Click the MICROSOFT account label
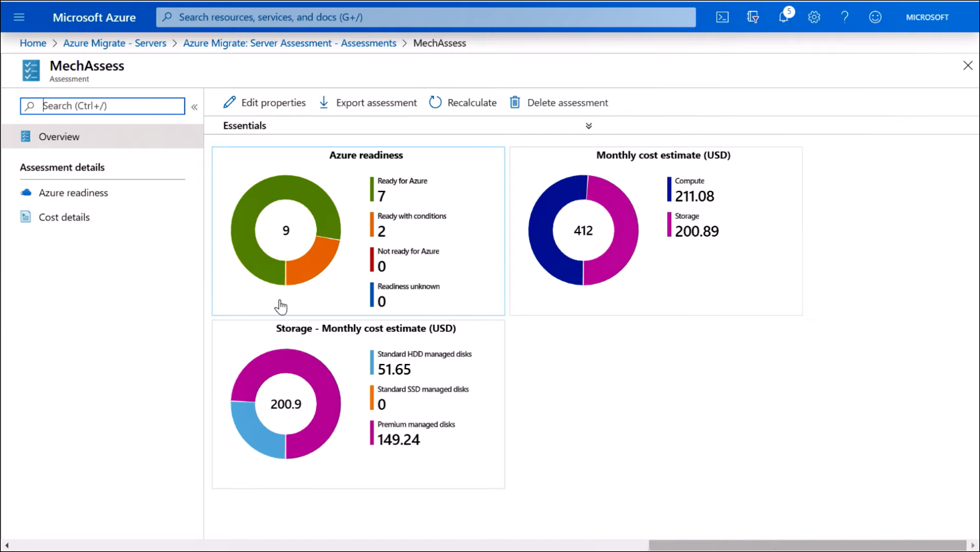Image resolution: width=980 pixels, height=552 pixels. [927, 17]
